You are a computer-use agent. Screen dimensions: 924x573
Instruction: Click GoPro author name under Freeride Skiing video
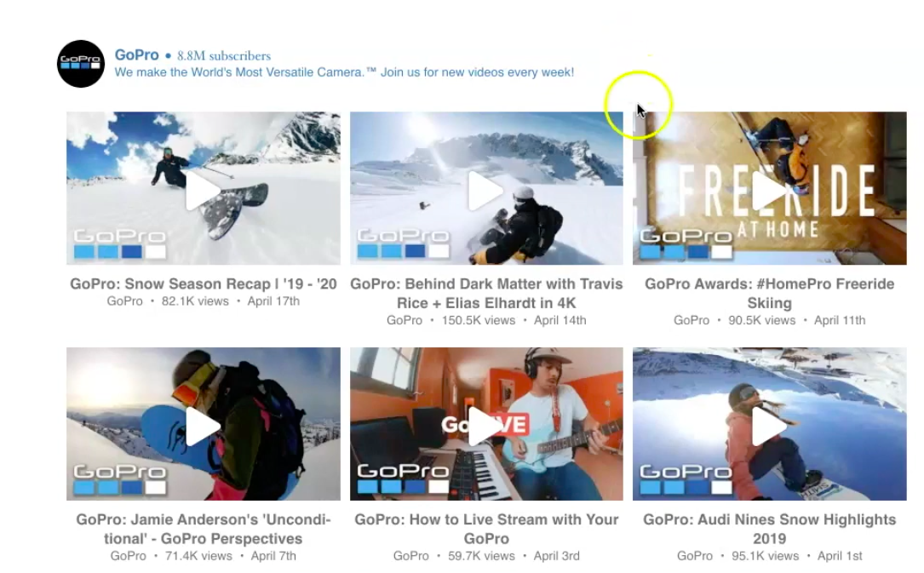click(692, 320)
